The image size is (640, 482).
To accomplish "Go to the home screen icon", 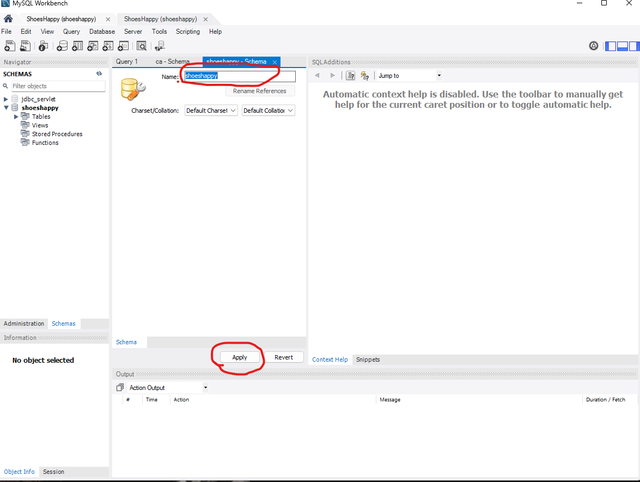I will pos(8,19).
